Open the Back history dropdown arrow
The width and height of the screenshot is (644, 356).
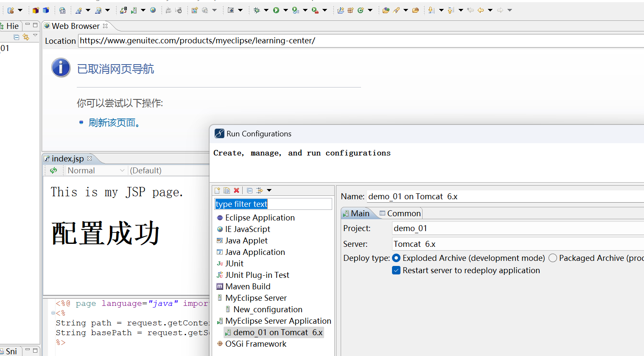pos(490,10)
